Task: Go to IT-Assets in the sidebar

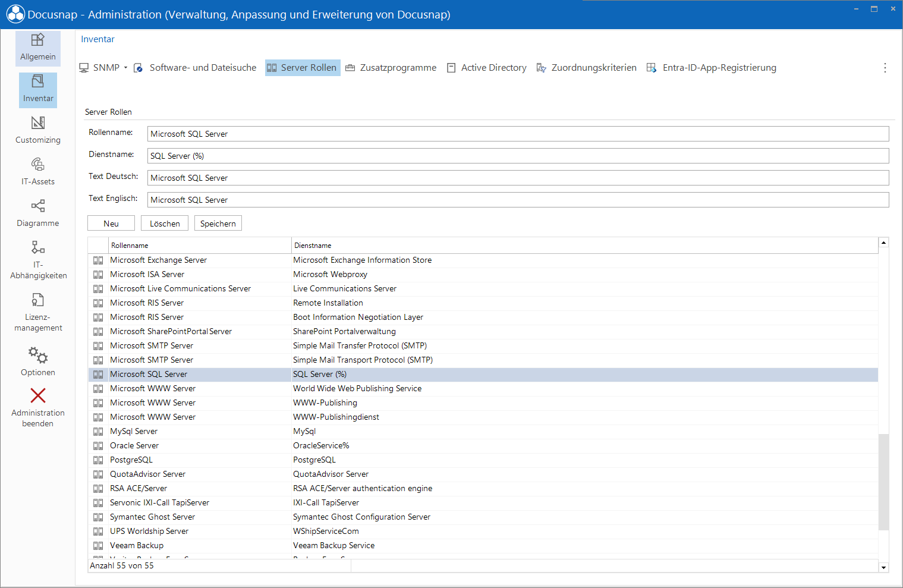Action: coord(38,172)
